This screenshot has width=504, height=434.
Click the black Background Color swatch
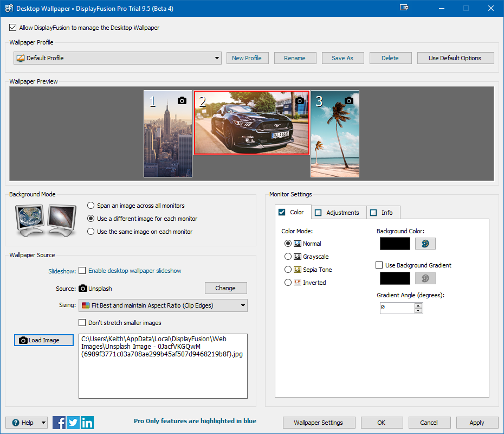pyautogui.click(x=395, y=244)
